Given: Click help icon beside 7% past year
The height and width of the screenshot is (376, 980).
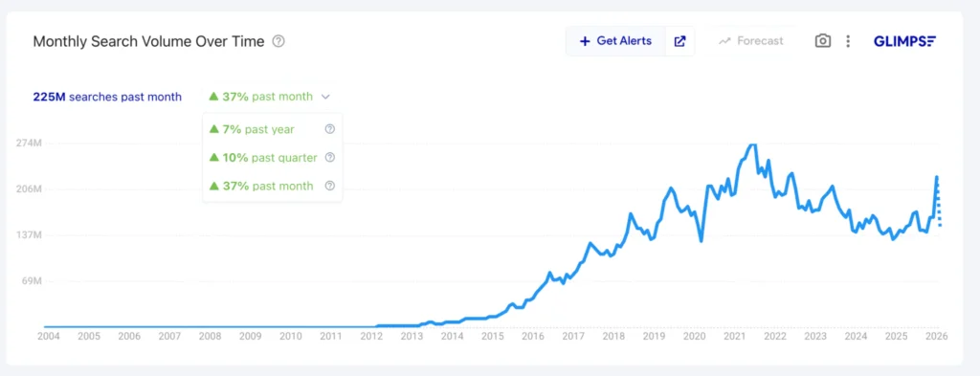Looking at the screenshot, I should pos(330,129).
